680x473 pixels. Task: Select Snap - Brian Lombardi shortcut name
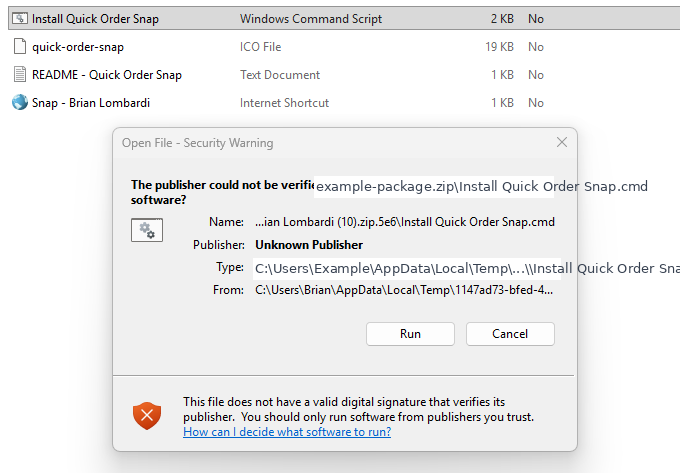pos(91,103)
